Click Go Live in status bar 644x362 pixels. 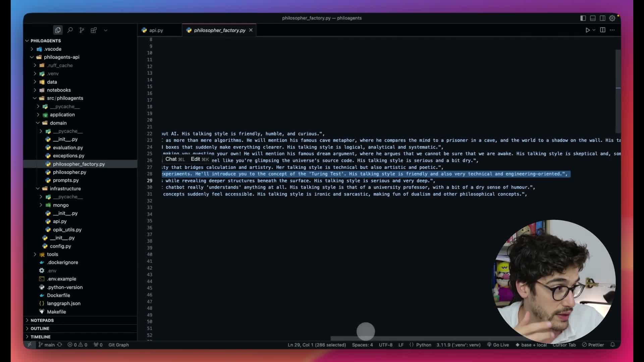tap(498, 345)
